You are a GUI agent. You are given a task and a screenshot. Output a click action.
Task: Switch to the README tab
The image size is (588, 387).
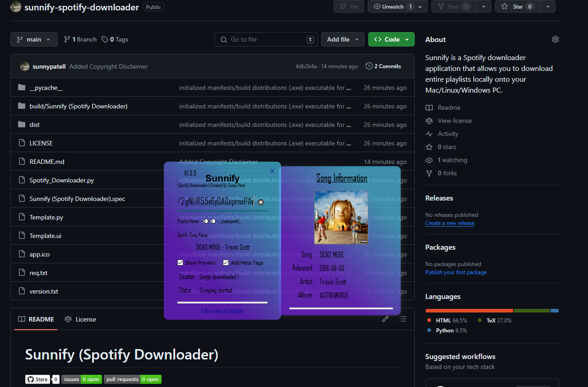[36, 319]
